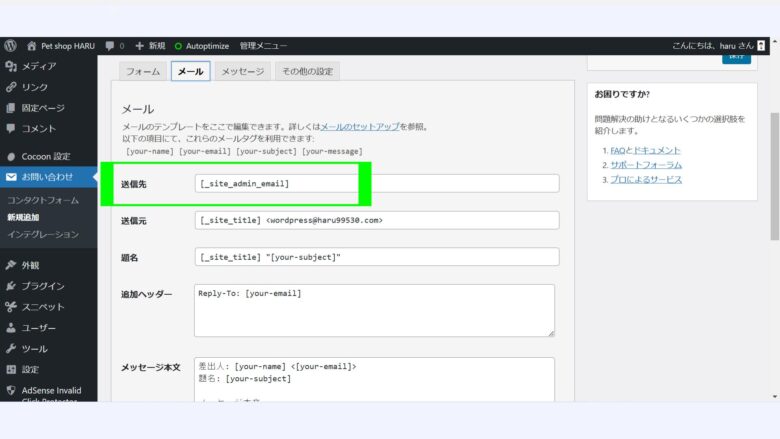Click こんにちは、haru さん greeting
780x439 pixels.
click(x=713, y=46)
